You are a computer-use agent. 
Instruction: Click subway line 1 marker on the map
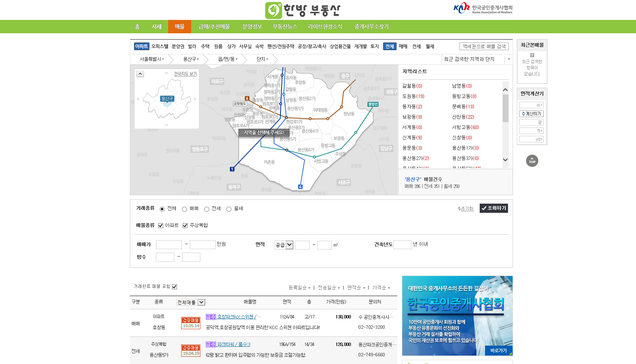click(x=232, y=169)
